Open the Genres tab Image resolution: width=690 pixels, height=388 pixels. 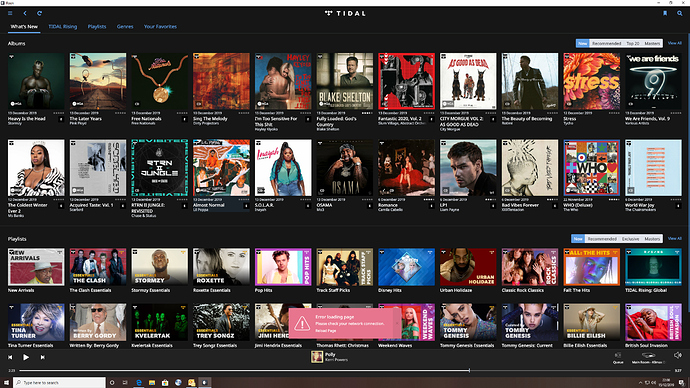click(125, 26)
